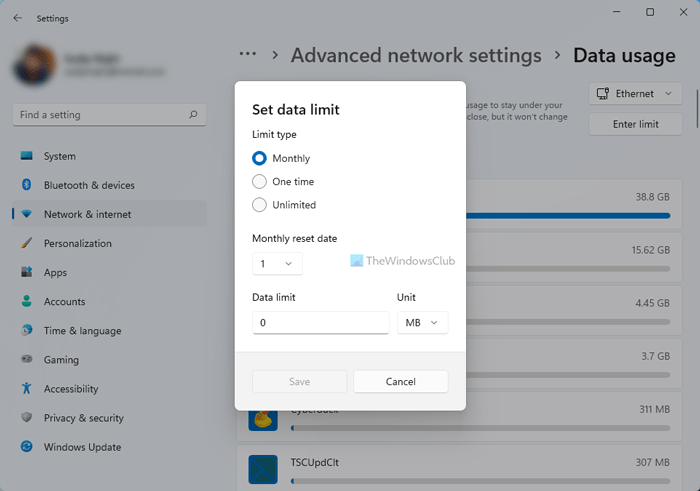
Task: Click the Data limit input field
Action: pyautogui.click(x=320, y=323)
